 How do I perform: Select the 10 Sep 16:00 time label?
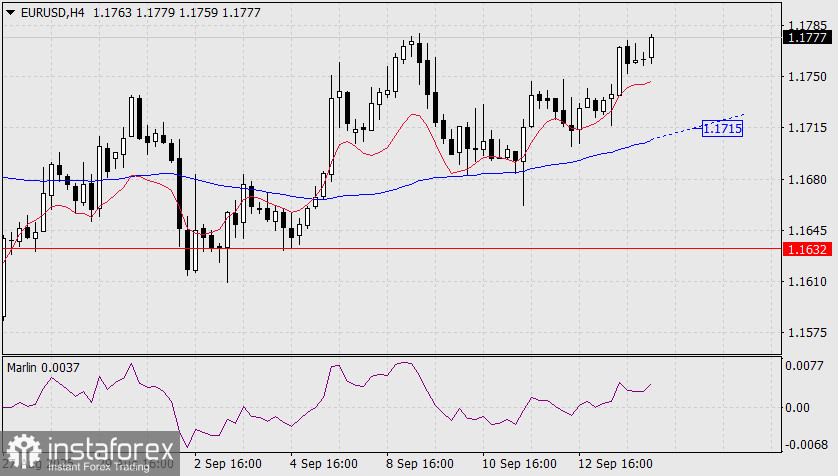[x=519, y=464]
